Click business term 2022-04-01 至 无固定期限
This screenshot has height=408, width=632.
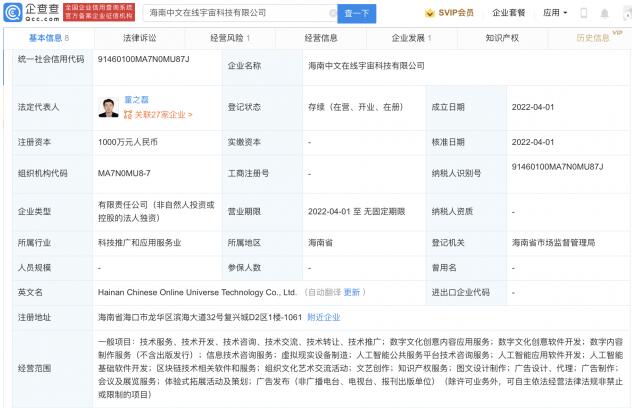356,212
